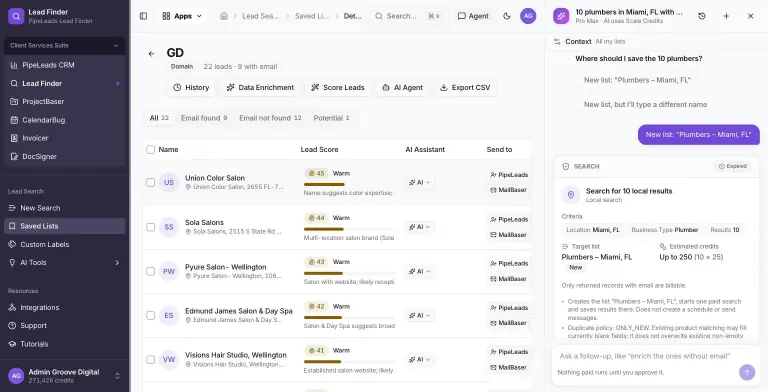This screenshot has height=392, width=768.
Task: Click the History button
Action: pyautogui.click(x=191, y=88)
